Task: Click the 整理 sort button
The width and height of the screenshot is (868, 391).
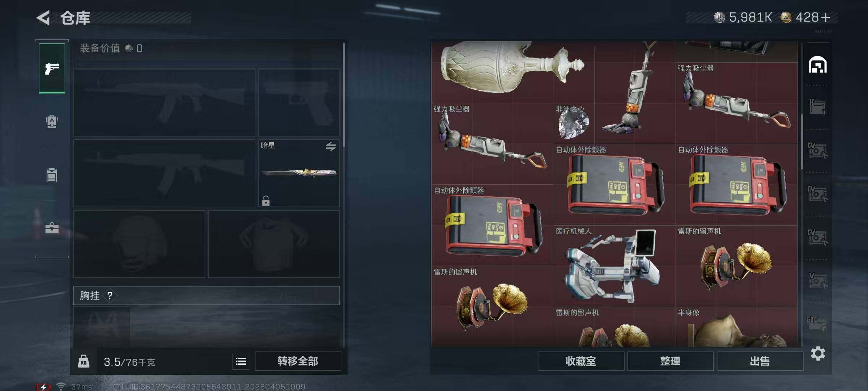Action: tap(670, 361)
